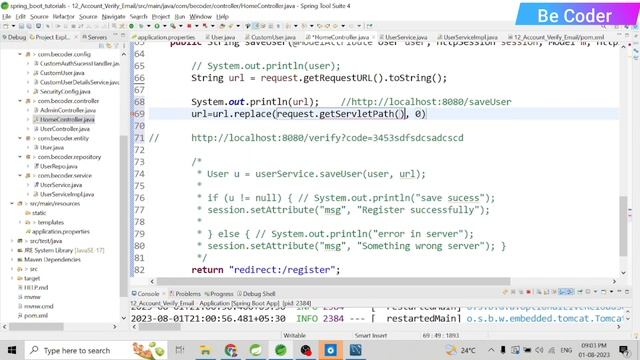Open Task View on the taskbar
This screenshot has width=640, height=360.
click(x=180, y=350)
